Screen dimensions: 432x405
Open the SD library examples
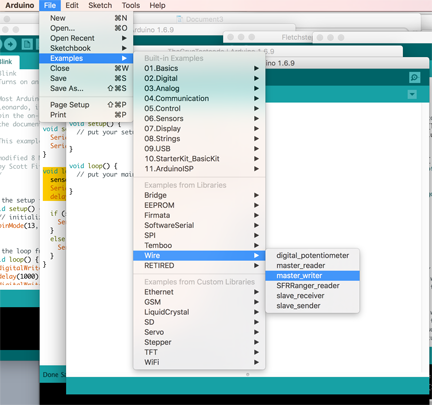tap(199, 322)
